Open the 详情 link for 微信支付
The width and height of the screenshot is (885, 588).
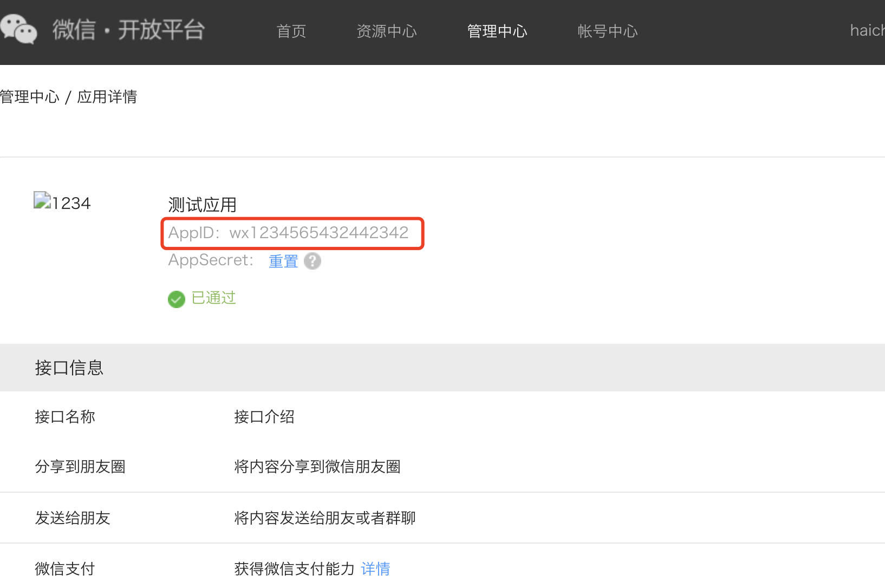(x=375, y=569)
